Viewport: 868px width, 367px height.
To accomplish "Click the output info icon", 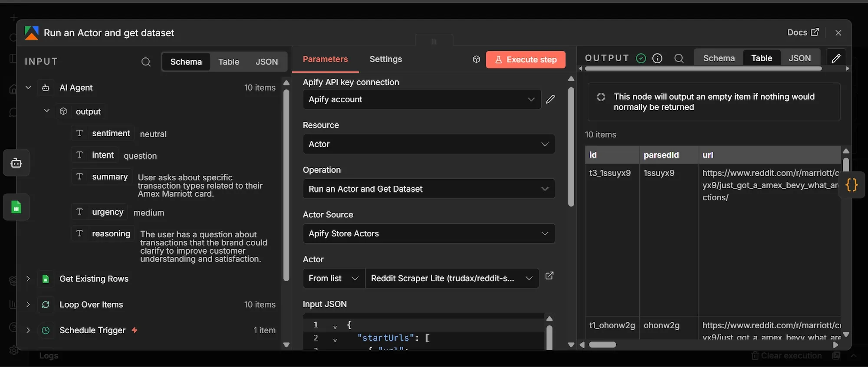I will click(x=658, y=58).
